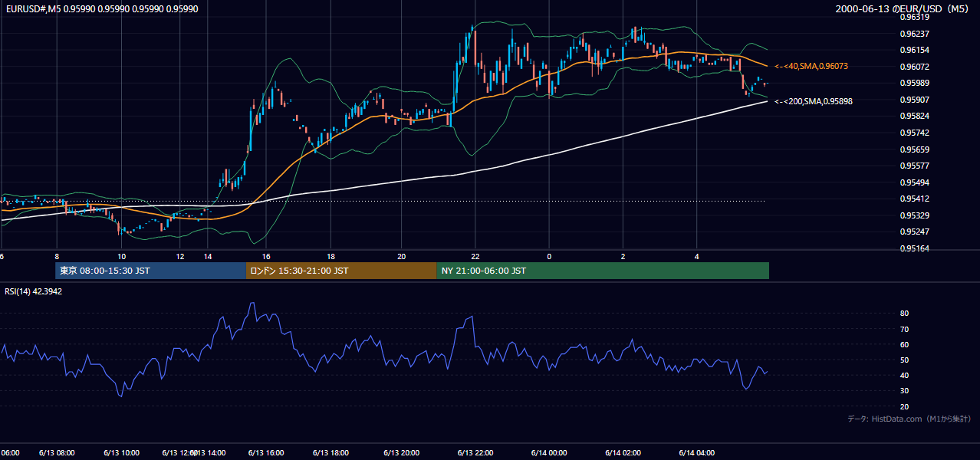Click the '2000-06-13 のEUR/USD (M5)' heading

click(903, 8)
